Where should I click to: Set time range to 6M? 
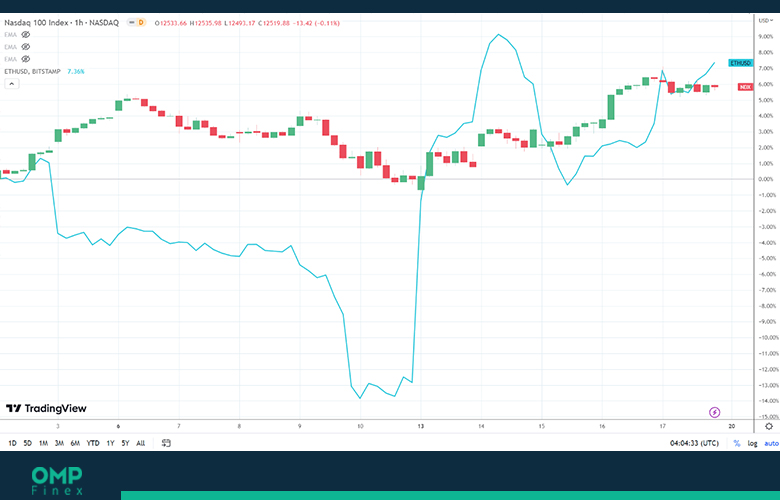[75, 443]
